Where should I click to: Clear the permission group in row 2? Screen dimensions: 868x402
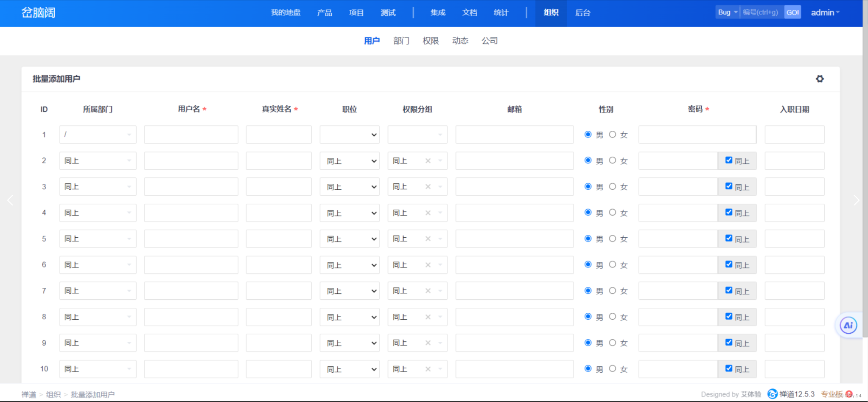coord(428,161)
